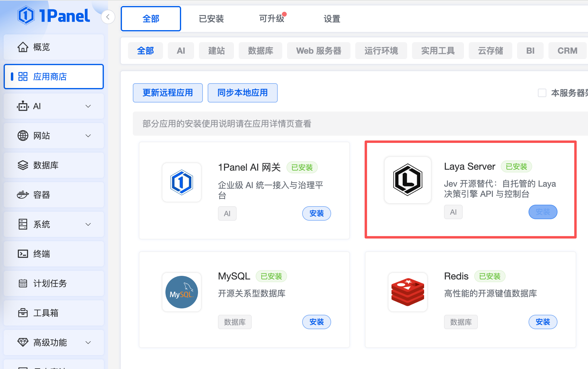Open 容器 in the sidebar
This screenshot has height=369, width=588.
(x=54, y=195)
